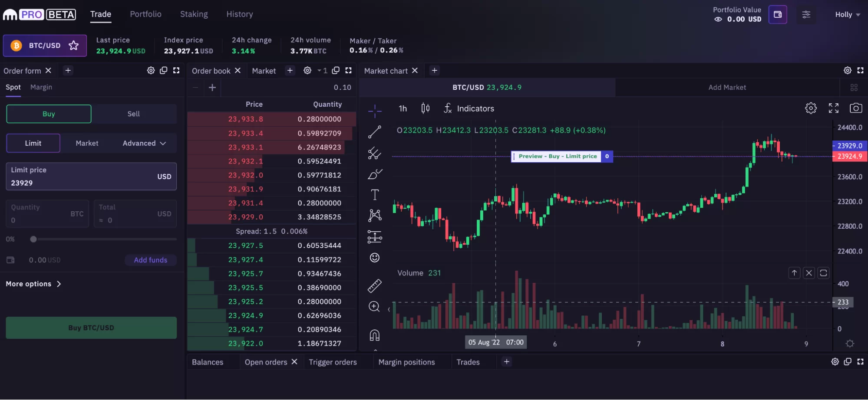The image size is (868, 400).
Task: Activate the chart zoom-in tool
Action: click(374, 307)
